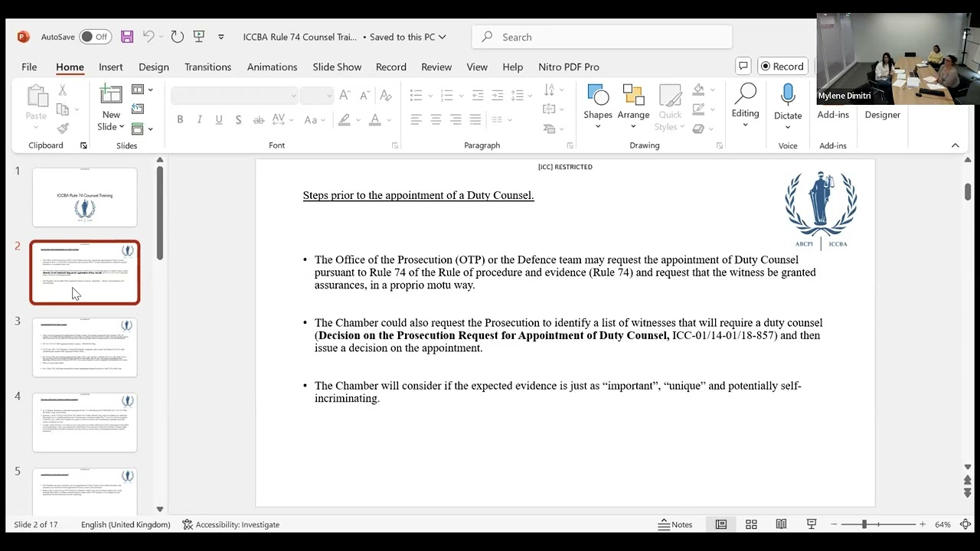Collapse the ribbon with the chevron
Image resolution: width=980 pixels, height=551 pixels.
point(955,145)
